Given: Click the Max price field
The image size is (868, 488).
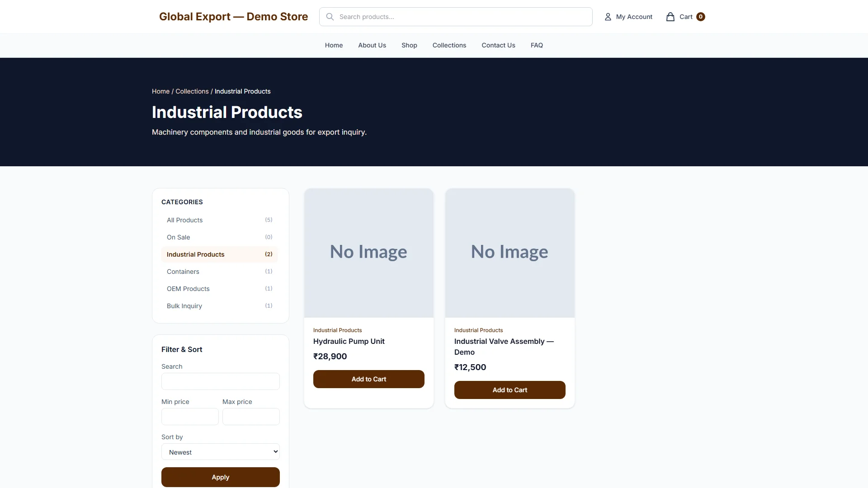Looking at the screenshot, I should coord(251,417).
